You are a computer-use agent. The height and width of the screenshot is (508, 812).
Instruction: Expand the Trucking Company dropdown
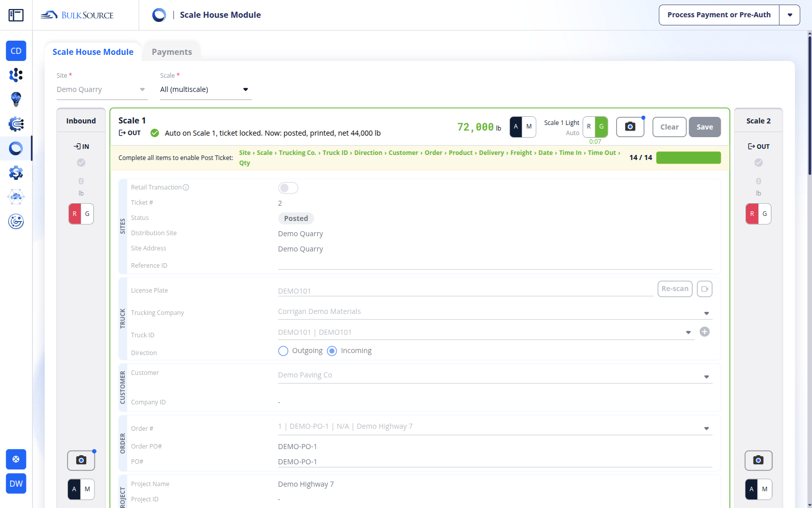tap(706, 313)
